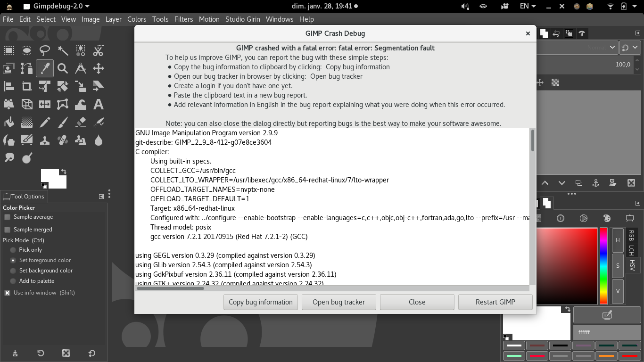Select the Foreground Select tool

tap(9, 68)
